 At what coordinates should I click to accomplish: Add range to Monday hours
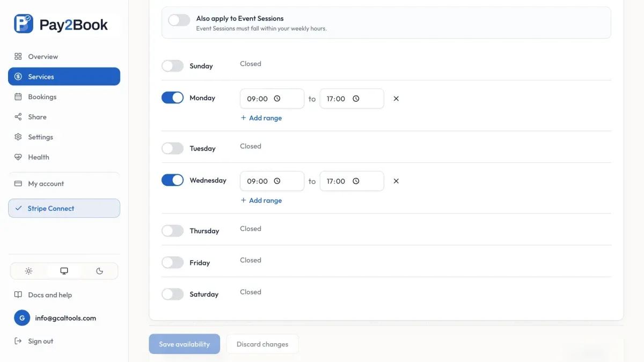pyautogui.click(x=261, y=118)
